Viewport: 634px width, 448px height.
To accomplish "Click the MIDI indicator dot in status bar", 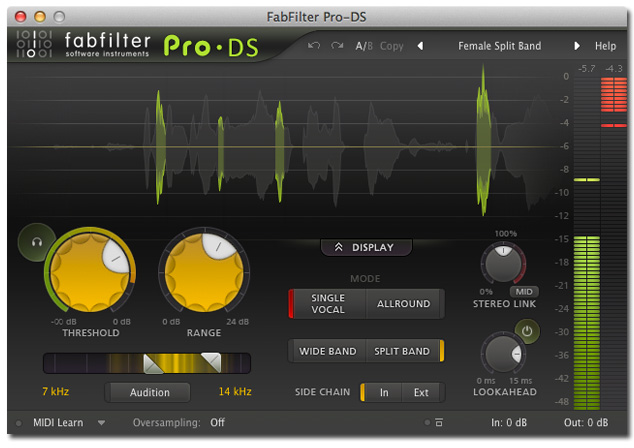I will pyautogui.click(x=19, y=423).
